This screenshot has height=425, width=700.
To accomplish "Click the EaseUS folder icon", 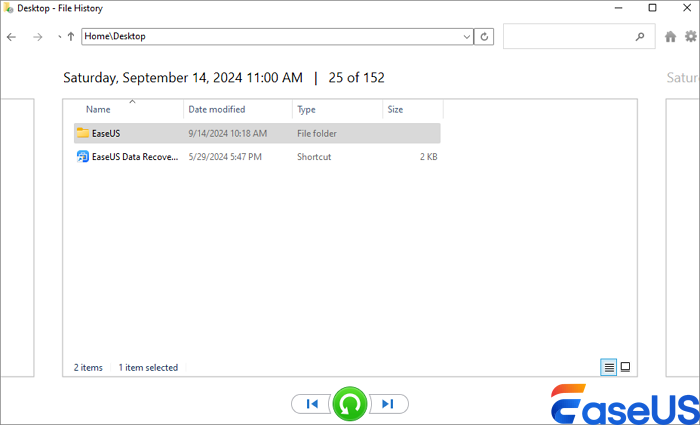I will pos(83,133).
